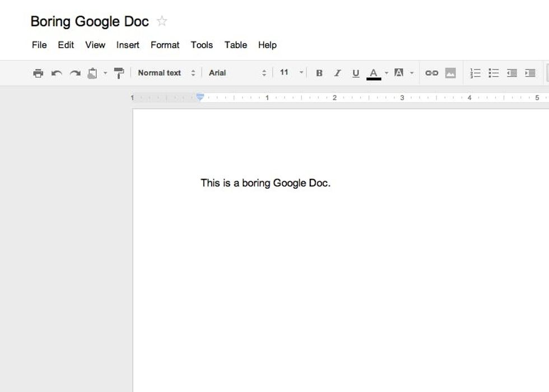Screen dimensions: 549x392
Task: Click the Print icon in toolbar
Action: pos(38,73)
